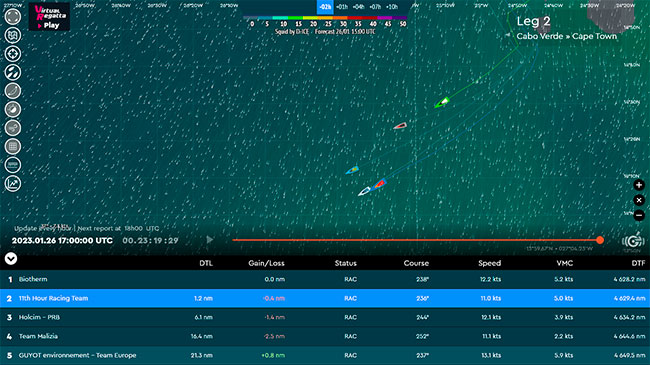Center map using crosshair target icon
Viewport: 650px width, 365px height.
click(x=12, y=54)
